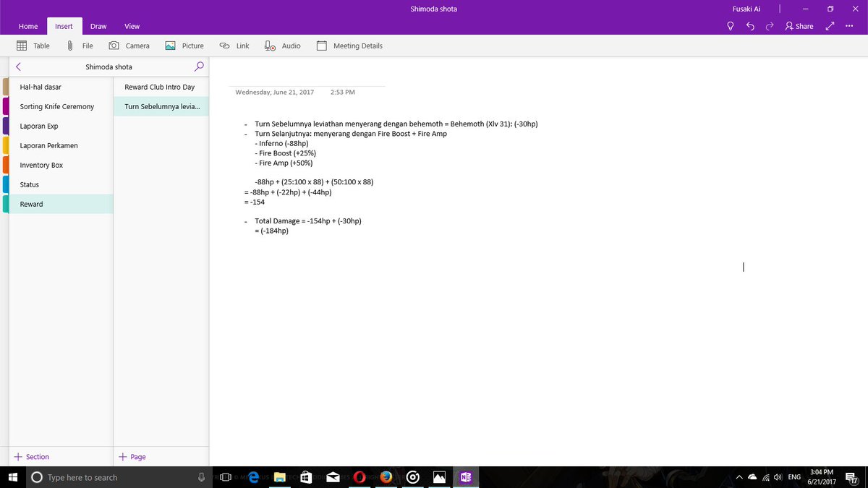The width and height of the screenshot is (868, 488).
Task: Add a Link from the Insert ribbon
Action: point(234,46)
